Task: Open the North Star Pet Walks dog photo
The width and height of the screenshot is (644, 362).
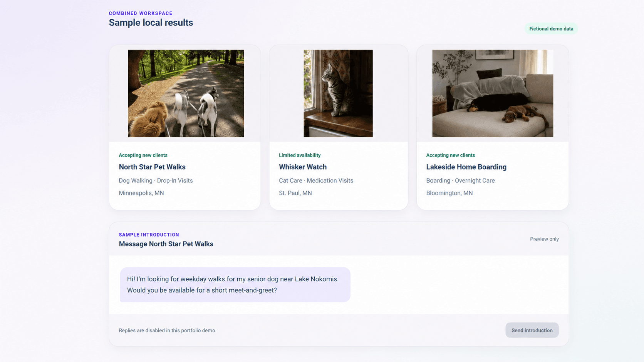Action: [x=186, y=93]
